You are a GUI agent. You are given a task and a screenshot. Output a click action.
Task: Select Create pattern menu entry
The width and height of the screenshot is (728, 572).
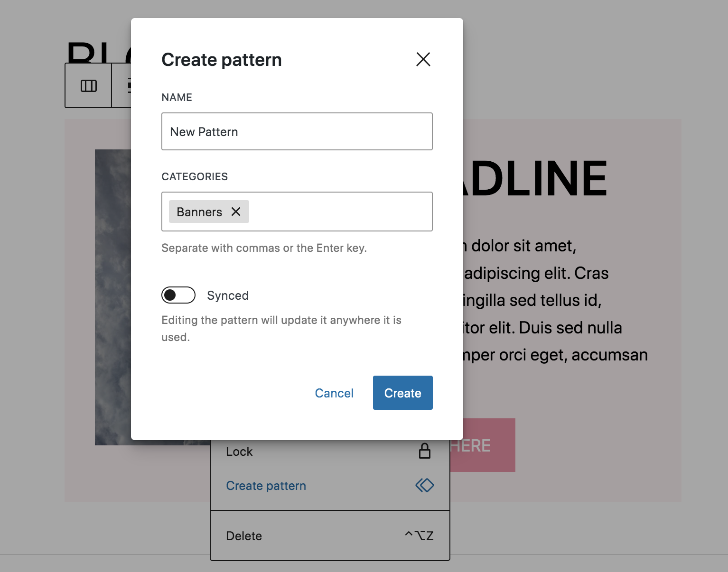click(x=266, y=486)
